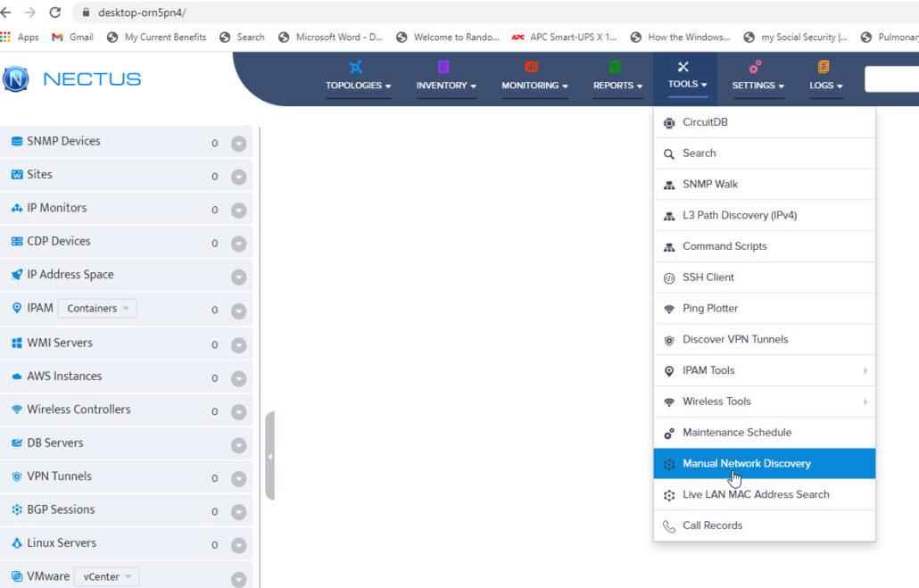Open the Monitoring menu
This screenshot has height=588, width=919.
point(534,86)
